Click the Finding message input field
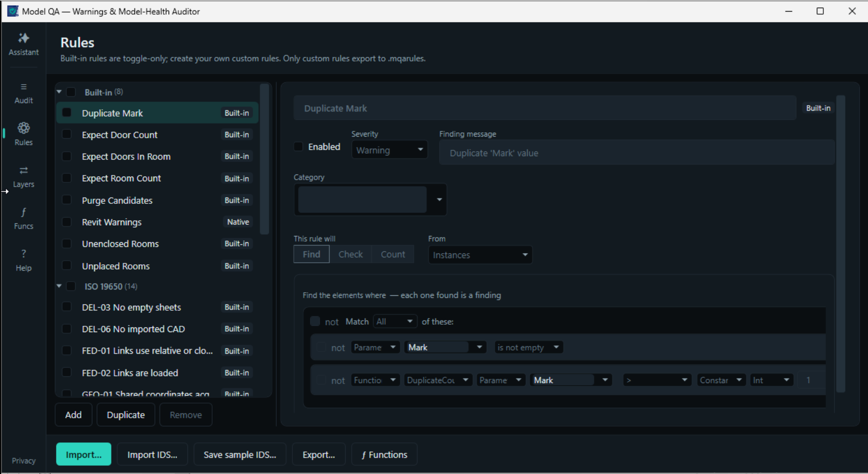868x474 pixels. click(637, 153)
